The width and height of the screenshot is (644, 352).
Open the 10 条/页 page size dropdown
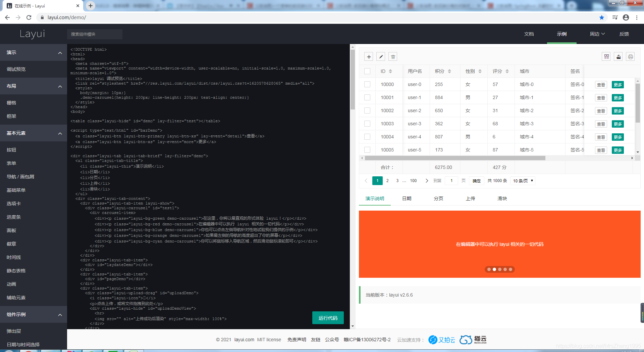point(523,181)
